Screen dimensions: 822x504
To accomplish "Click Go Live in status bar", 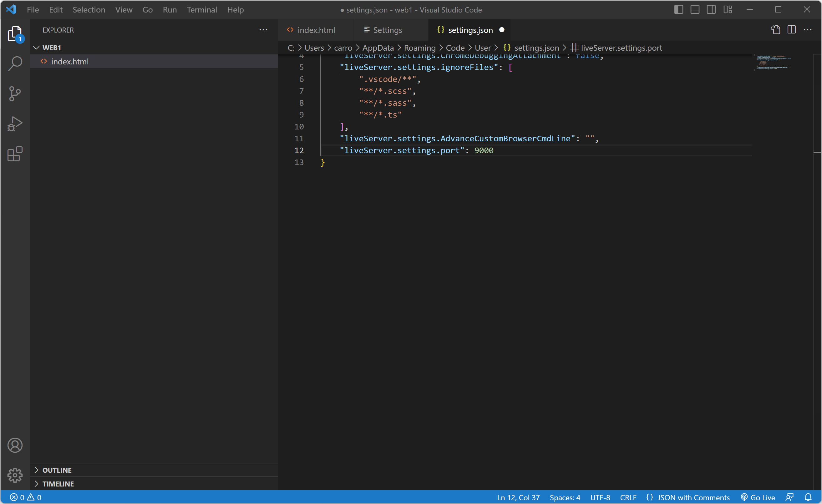I will [x=758, y=497].
